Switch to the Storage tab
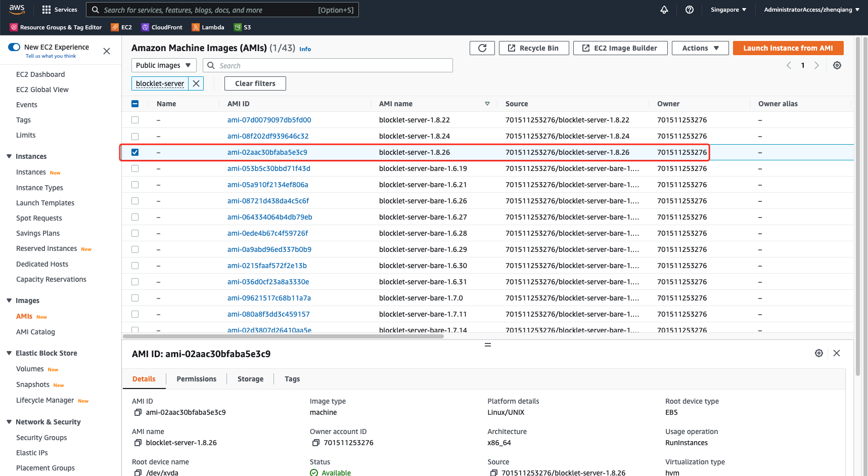The width and height of the screenshot is (868, 476). tap(250, 379)
